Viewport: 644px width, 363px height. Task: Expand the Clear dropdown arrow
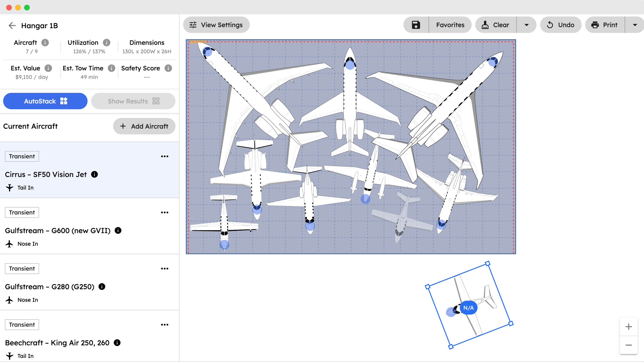[527, 25]
